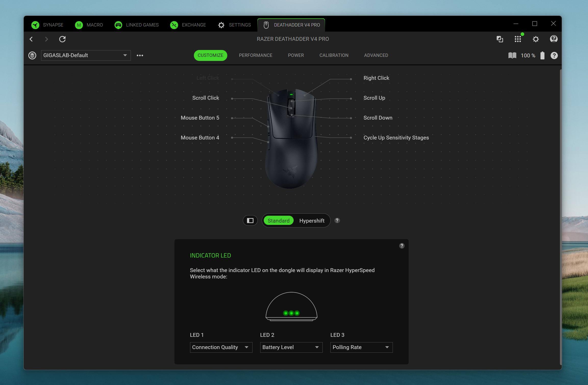Open profile options three-dot menu
This screenshot has width=588, height=385.
click(x=140, y=55)
